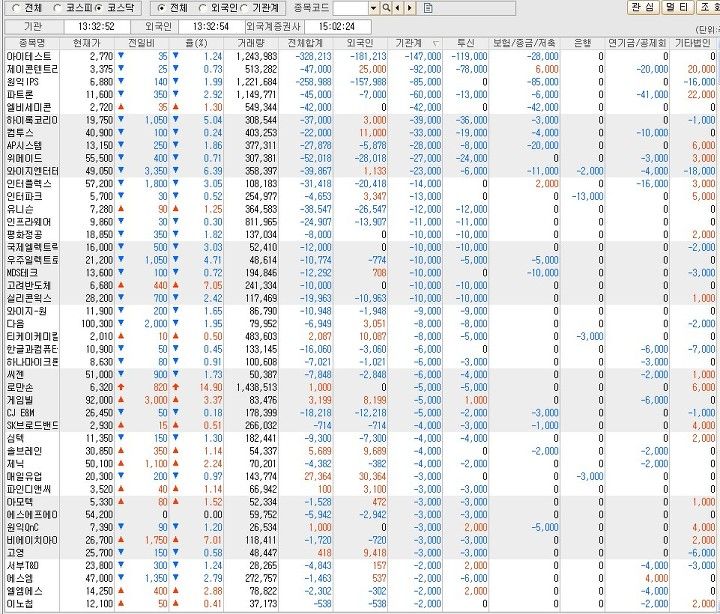Click the 외국계증권사 time field 15:02:24

tap(337, 27)
